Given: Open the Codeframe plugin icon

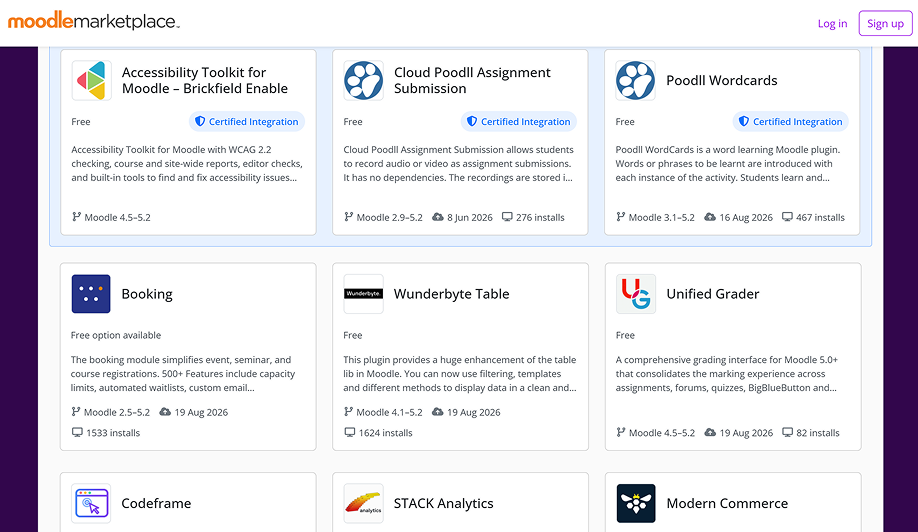Looking at the screenshot, I should click(91, 503).
